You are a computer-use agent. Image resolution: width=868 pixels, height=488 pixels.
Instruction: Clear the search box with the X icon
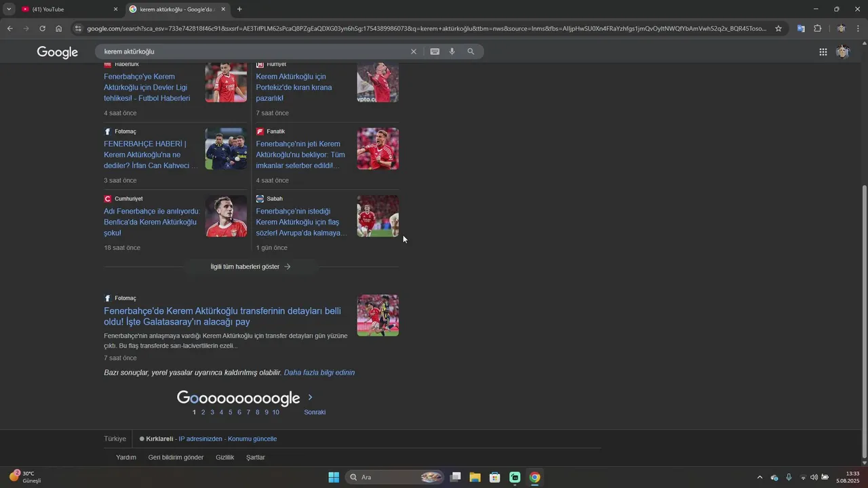point(414,52)
